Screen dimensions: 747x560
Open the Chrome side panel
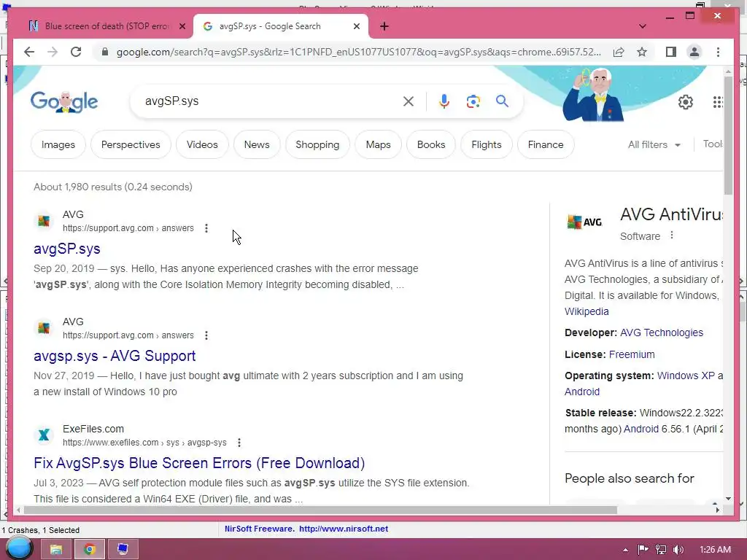671,52
